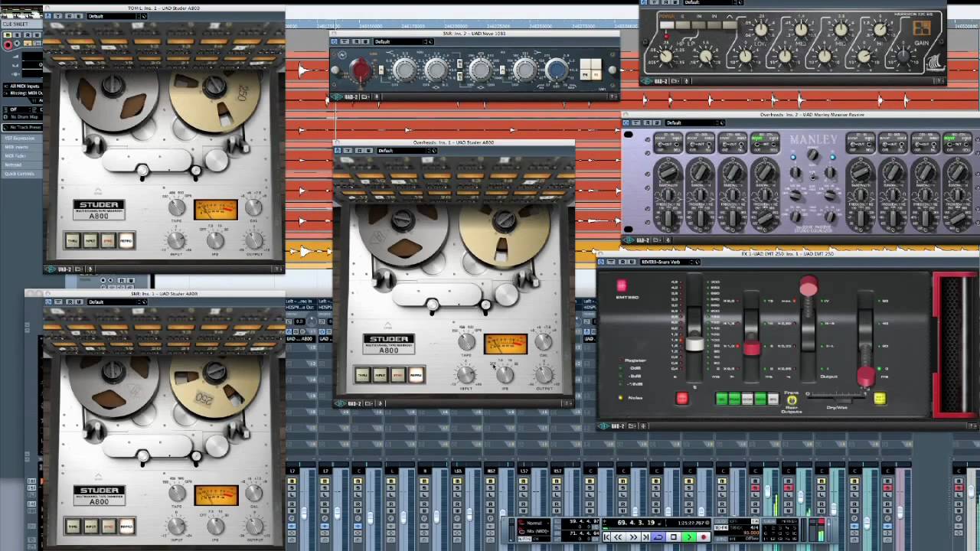
Task: Open VST Expression tab in inspector
Action: pos(21,139)
